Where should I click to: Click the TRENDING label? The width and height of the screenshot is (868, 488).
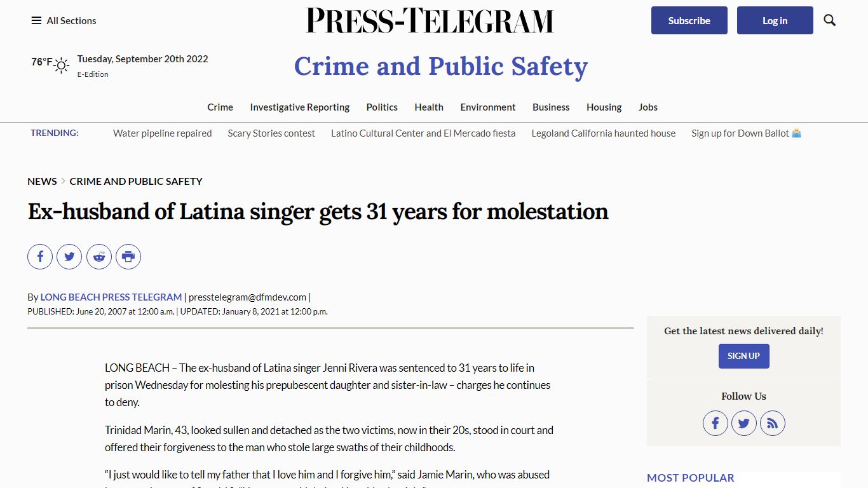[x=55, y=133]
